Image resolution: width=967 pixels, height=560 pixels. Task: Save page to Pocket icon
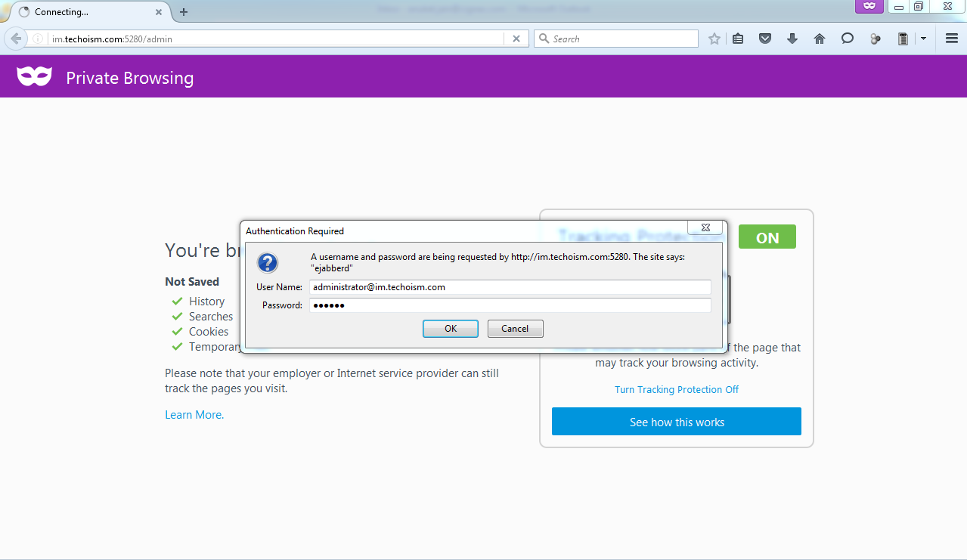765,39
